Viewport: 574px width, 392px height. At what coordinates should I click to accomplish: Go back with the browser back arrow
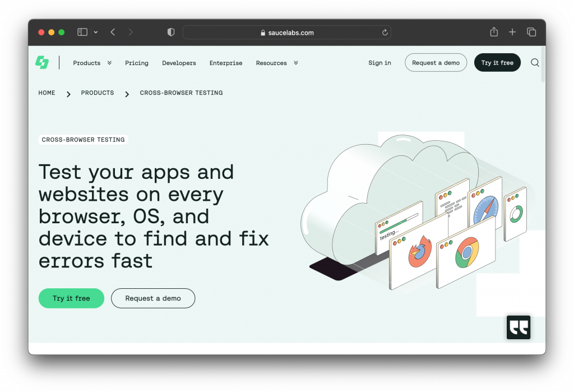pos(113,32)
